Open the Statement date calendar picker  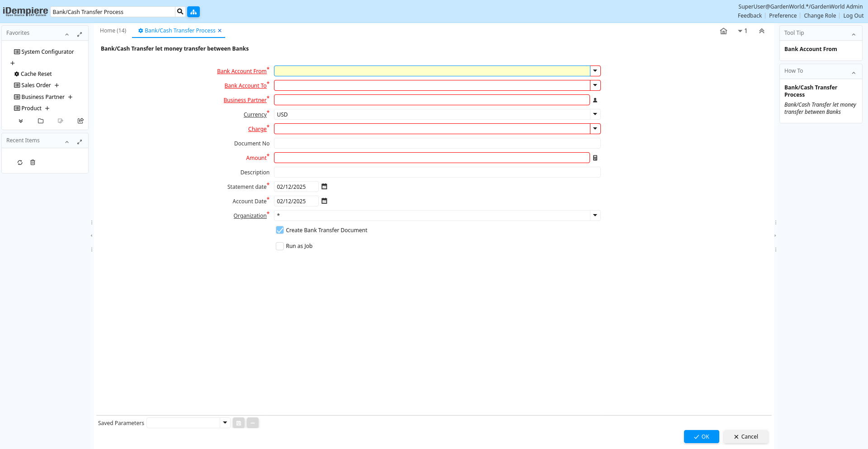324,187
